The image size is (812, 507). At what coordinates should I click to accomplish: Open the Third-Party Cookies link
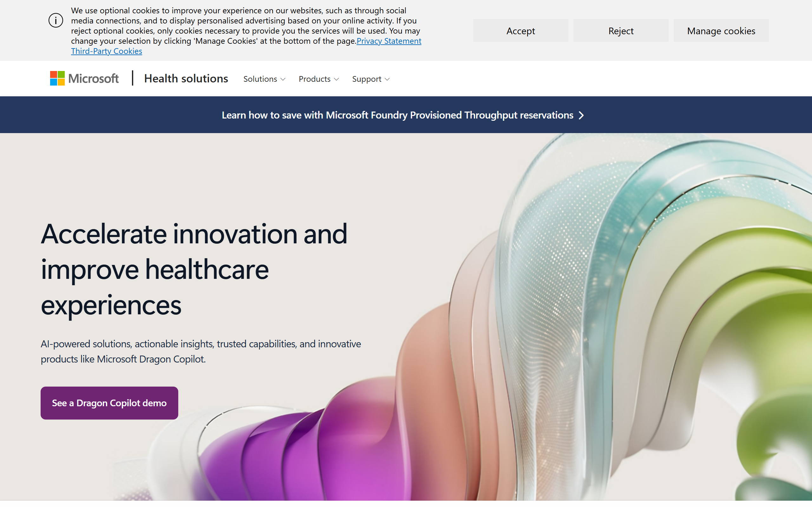[106, 51]
